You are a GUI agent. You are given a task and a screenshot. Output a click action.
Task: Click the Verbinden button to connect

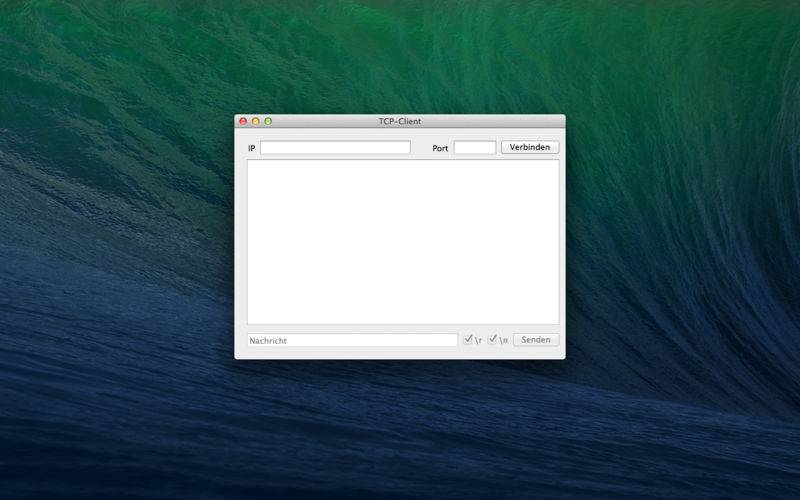[x=529, y=147]
